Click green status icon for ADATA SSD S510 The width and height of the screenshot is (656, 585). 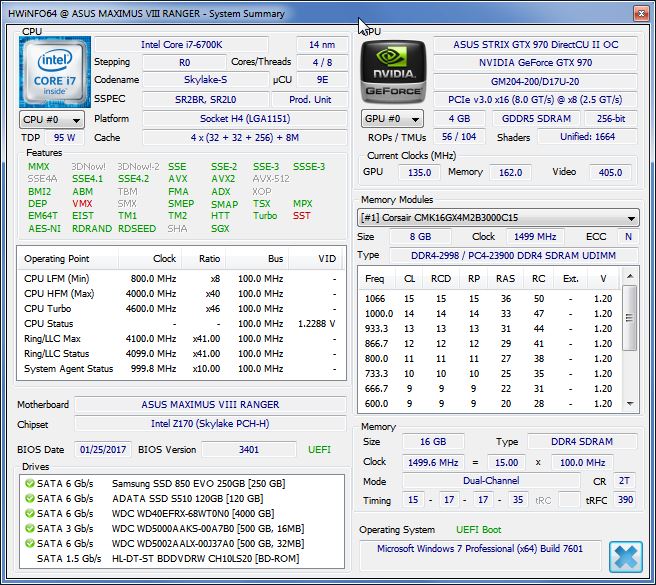click(30, 498)
